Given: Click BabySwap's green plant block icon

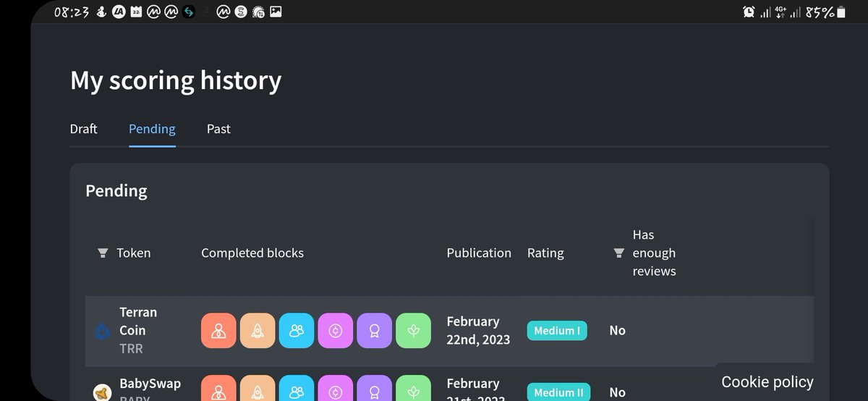Looking at the screenshot, I should pos(414,388).
